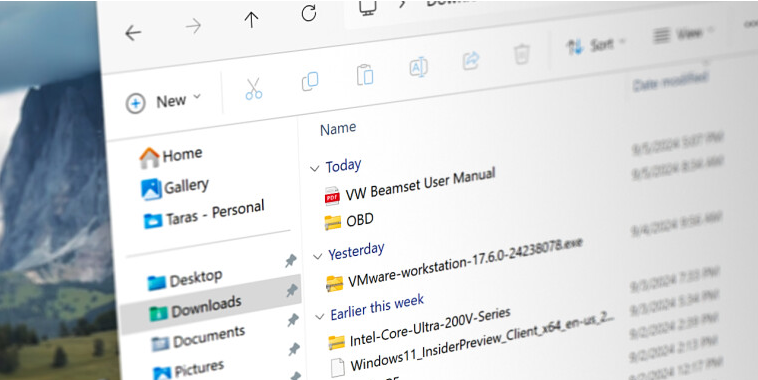Expand the address bar breadcrumb chevron
This screenshot has height=380, width=758.
coord(403,4)
